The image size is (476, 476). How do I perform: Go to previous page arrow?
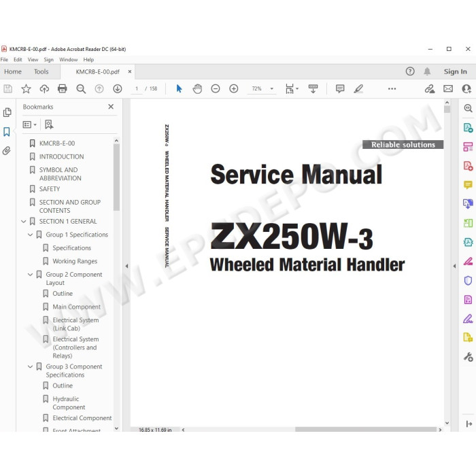(x=99, y=88)
